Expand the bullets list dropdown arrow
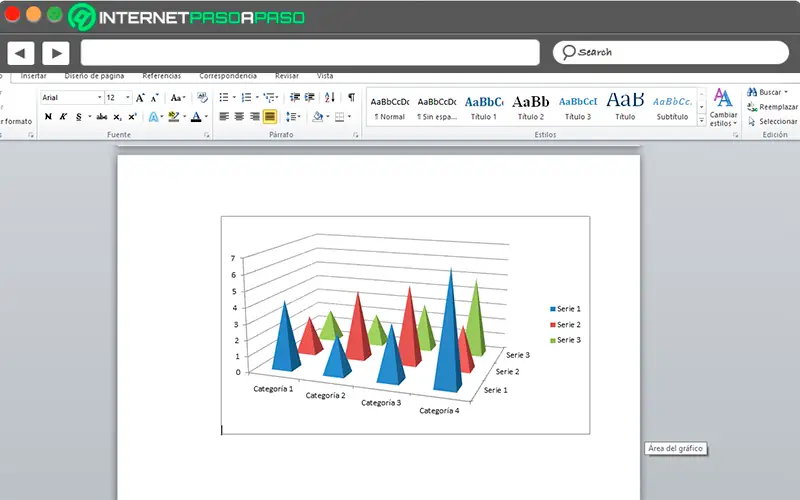Viewport: 800px width, 500px height. (234, 97)
